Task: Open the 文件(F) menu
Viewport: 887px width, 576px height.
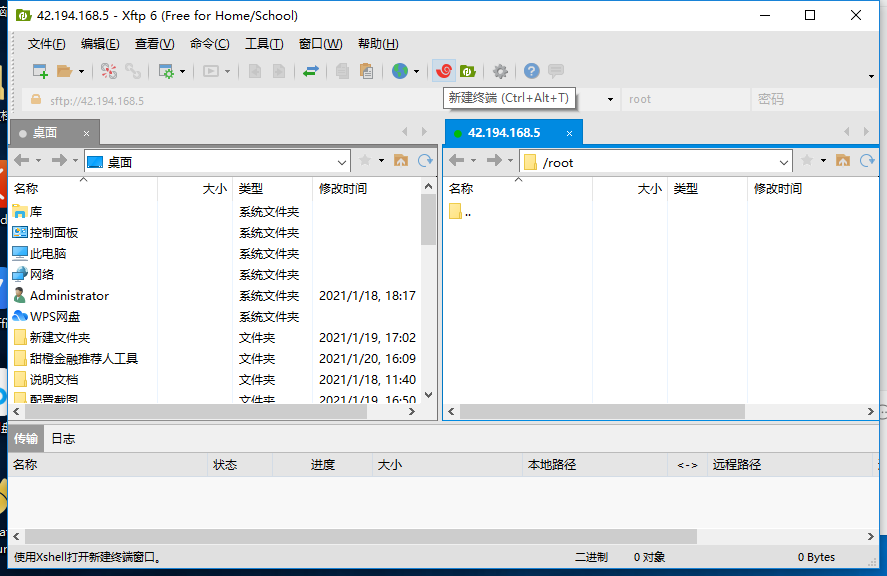Action: click(47, 44)
